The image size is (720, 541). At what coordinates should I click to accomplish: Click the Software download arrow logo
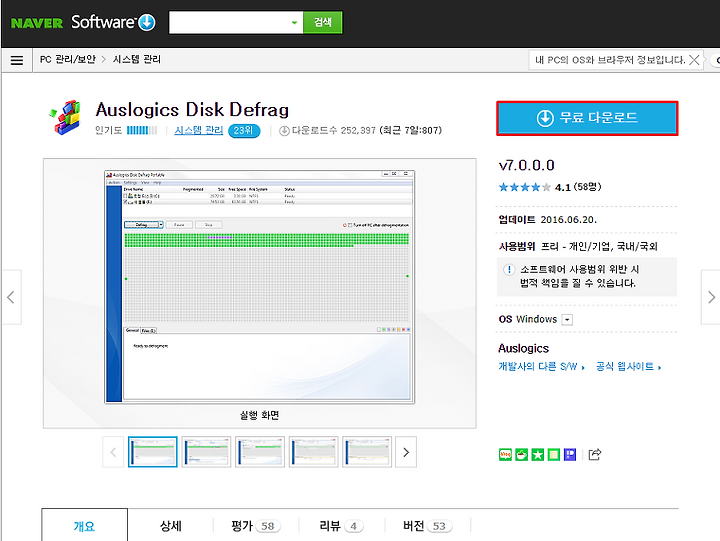click(x=147, y=22)
